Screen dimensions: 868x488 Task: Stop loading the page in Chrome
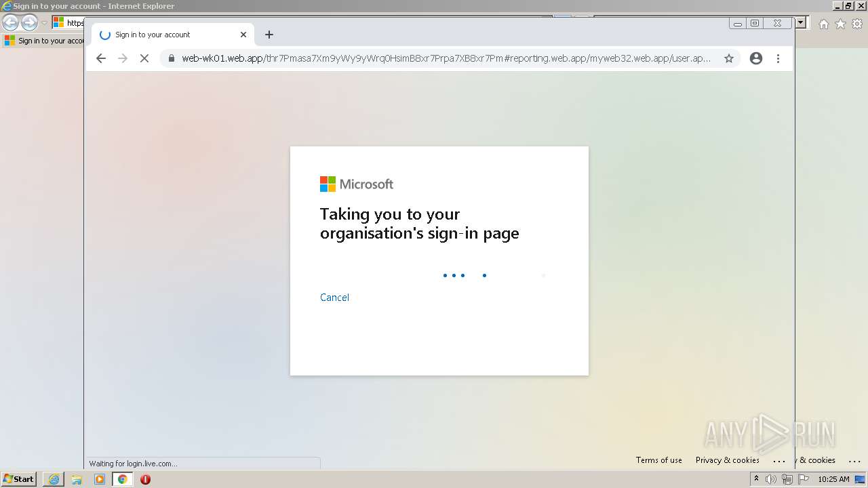(x=144, y=58)
